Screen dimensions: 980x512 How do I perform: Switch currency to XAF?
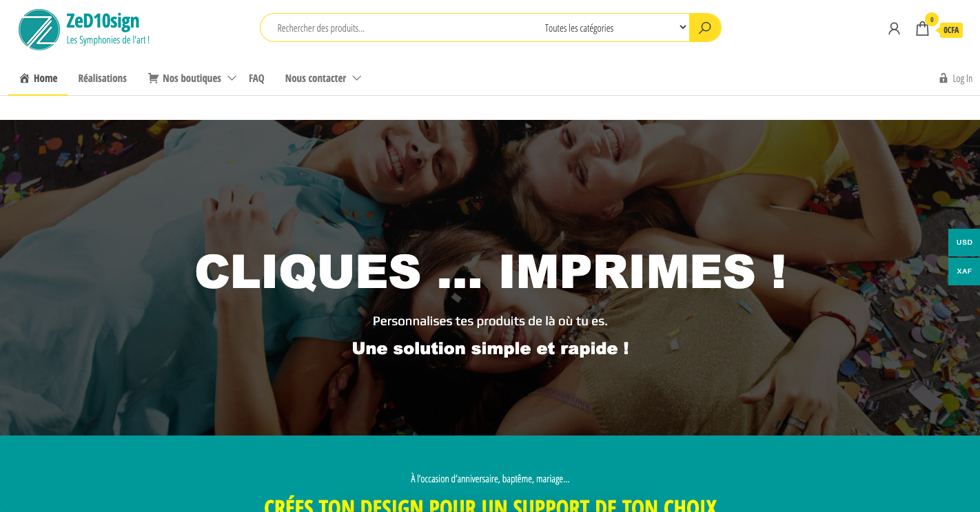coord(964,271)
